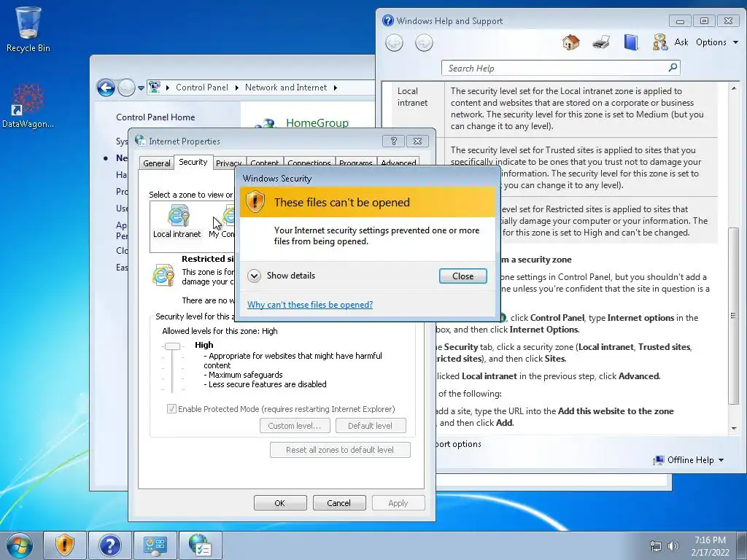Open the Privacy tab

pyautogui.click(x=228, y=163)
